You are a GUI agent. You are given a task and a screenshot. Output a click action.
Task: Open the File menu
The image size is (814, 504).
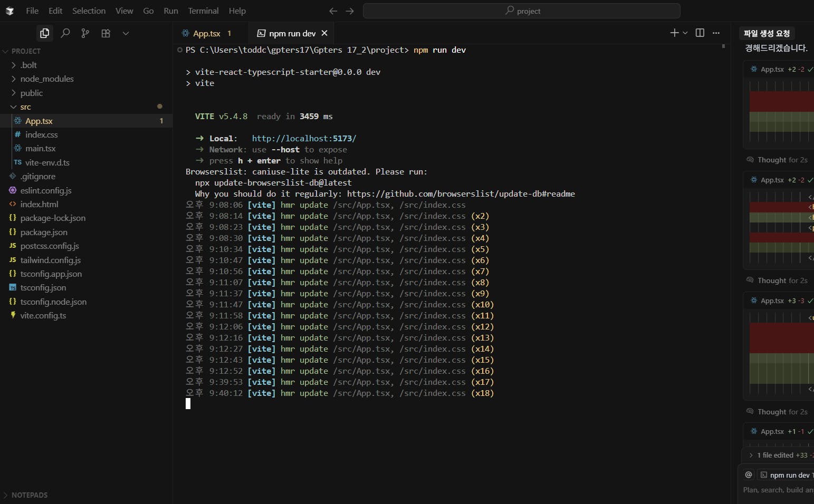(x=32, y=11)
